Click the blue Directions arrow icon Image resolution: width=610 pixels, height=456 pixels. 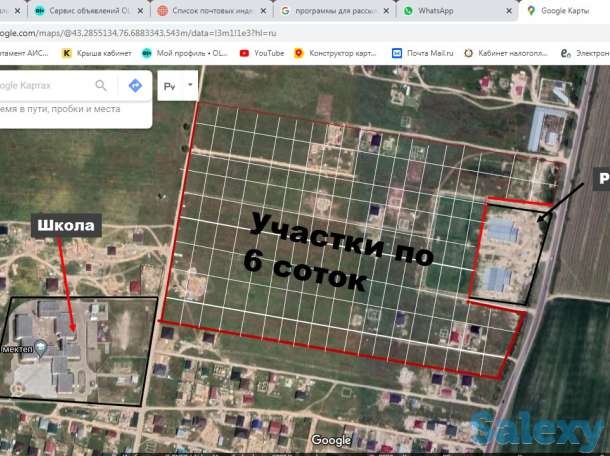tap(135, 85)
